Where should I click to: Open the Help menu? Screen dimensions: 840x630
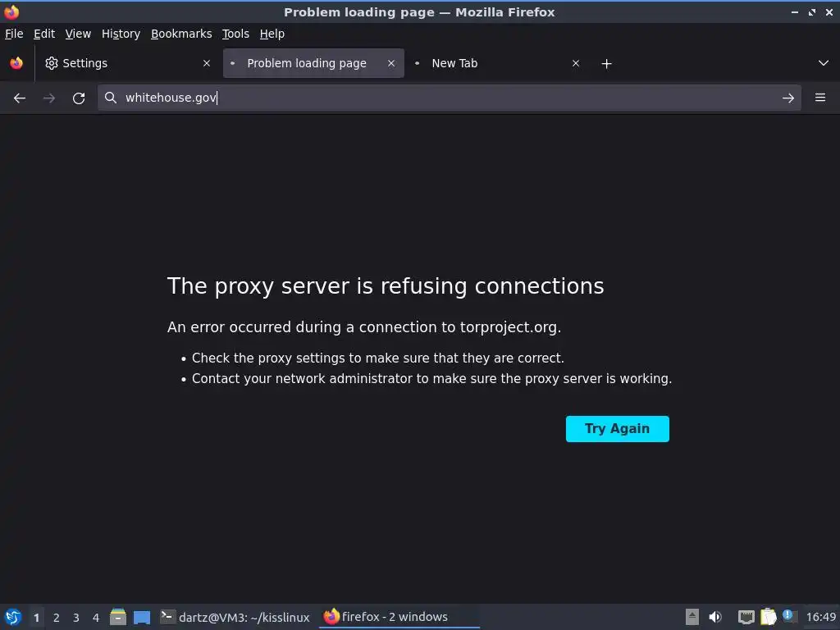(x=272, y=34)
